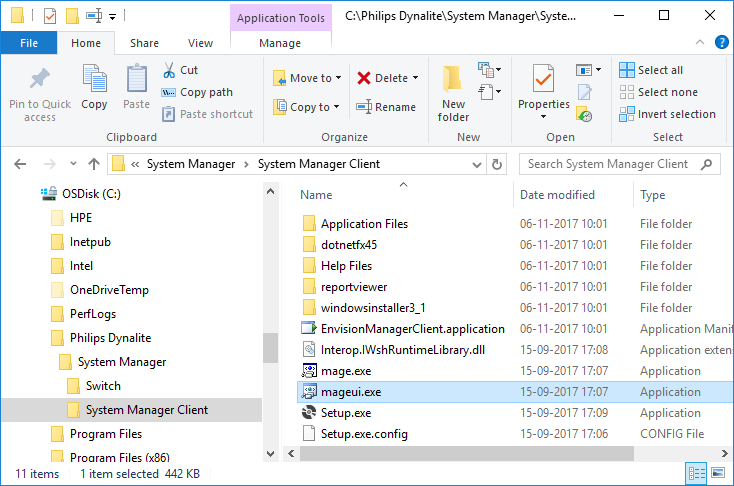The width and height of the screenshot is (734, 486).
Task: Select the Switch folder in tree
Action: (103, 386)
